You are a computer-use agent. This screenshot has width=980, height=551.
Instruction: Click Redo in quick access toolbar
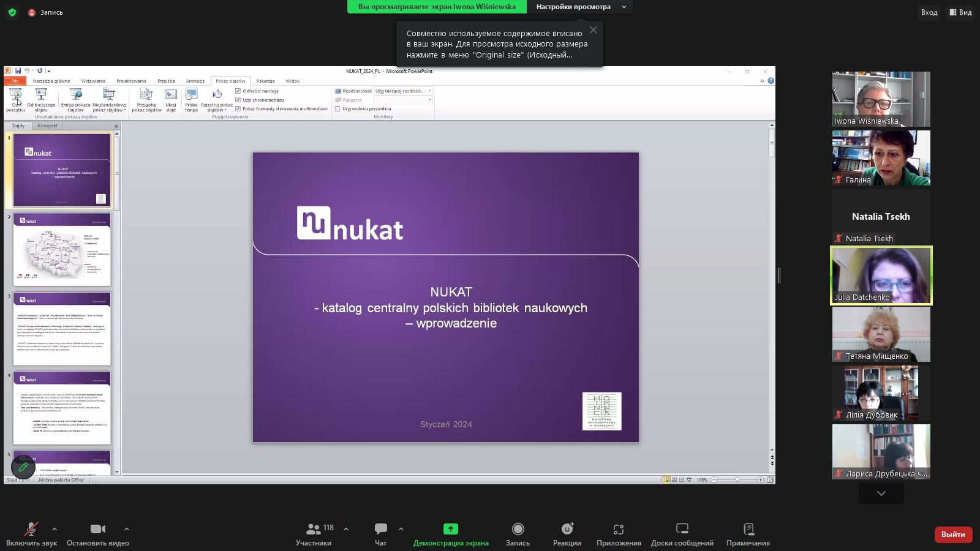40,71
